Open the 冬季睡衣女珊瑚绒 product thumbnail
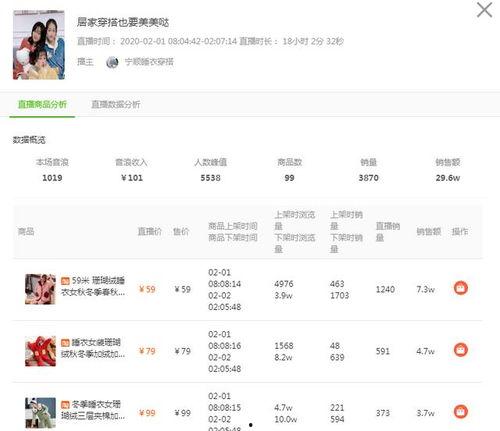Viewport: 500px width, 431px height. pos(40,413)
